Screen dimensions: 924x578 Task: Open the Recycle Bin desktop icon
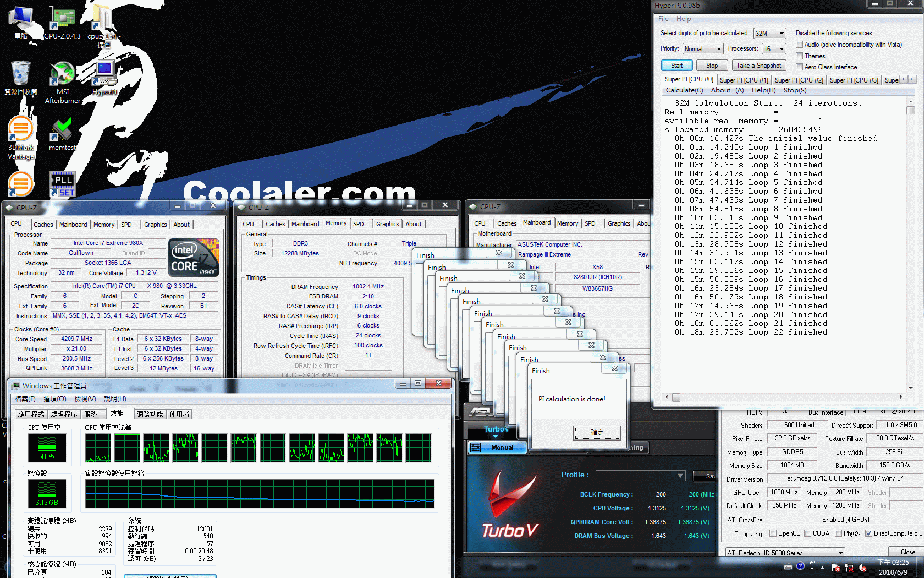(x=21, y=78)
